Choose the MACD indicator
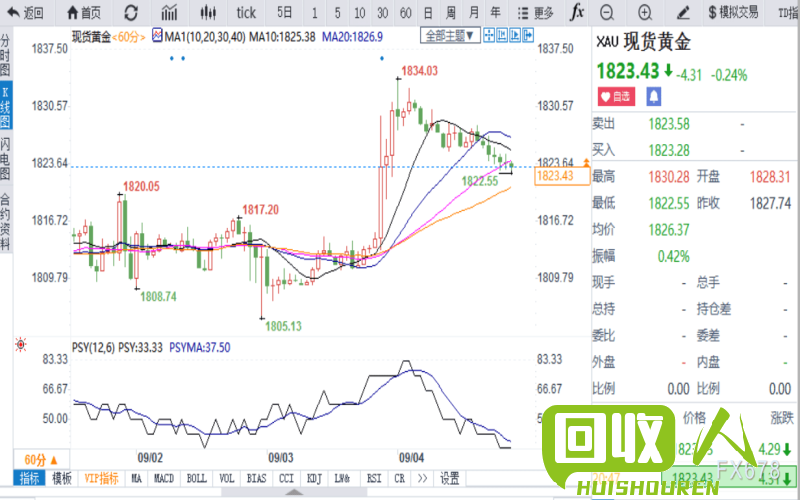Image resolution: width=800 pixels, height=500 pixels. tap(164, 479)
